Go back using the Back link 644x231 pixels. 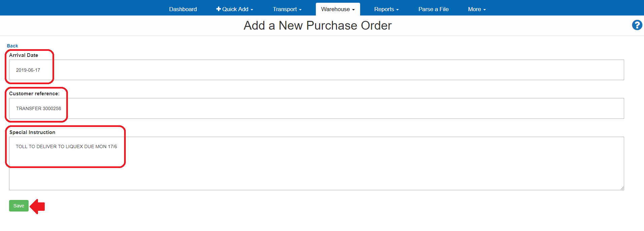(x=12, y=46)
